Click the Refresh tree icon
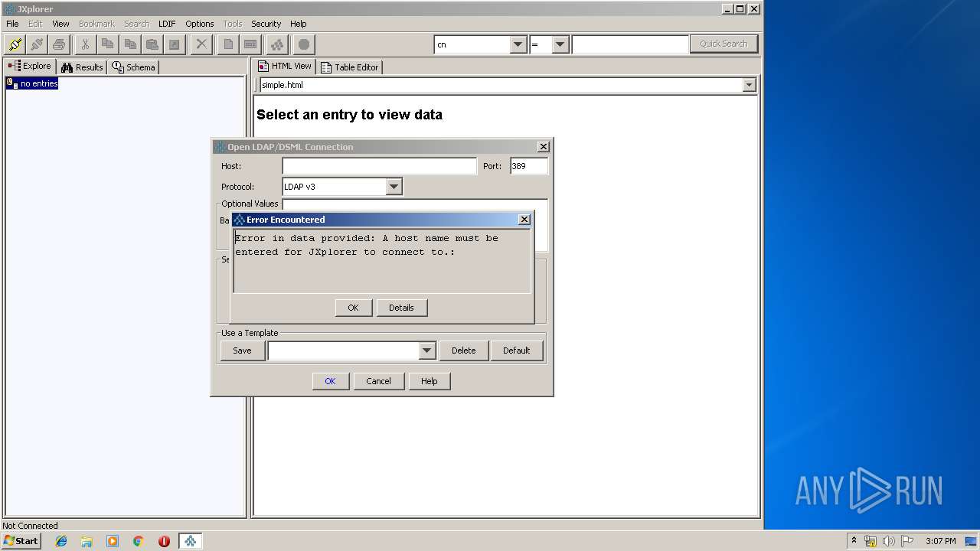 click(x=277, y=44)
